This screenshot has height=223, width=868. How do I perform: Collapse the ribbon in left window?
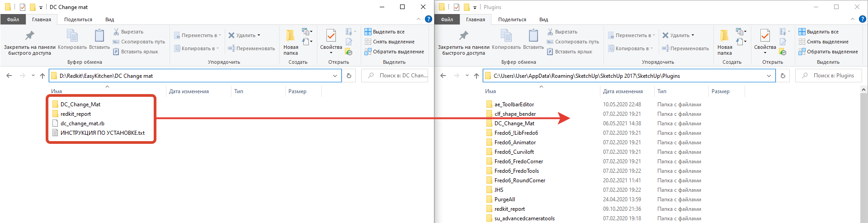pos(418,19)
